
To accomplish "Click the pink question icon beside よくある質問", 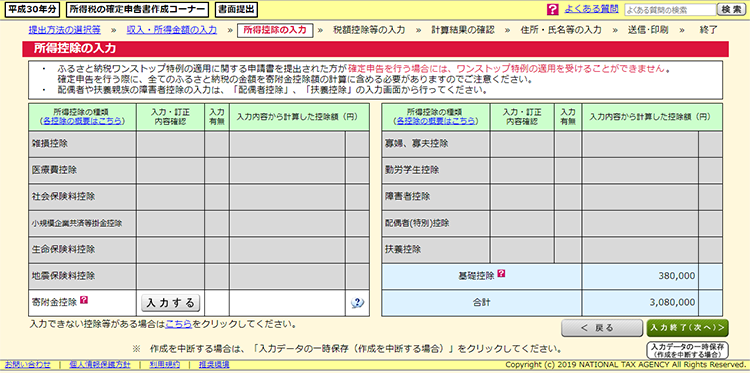I will [552, 9].
